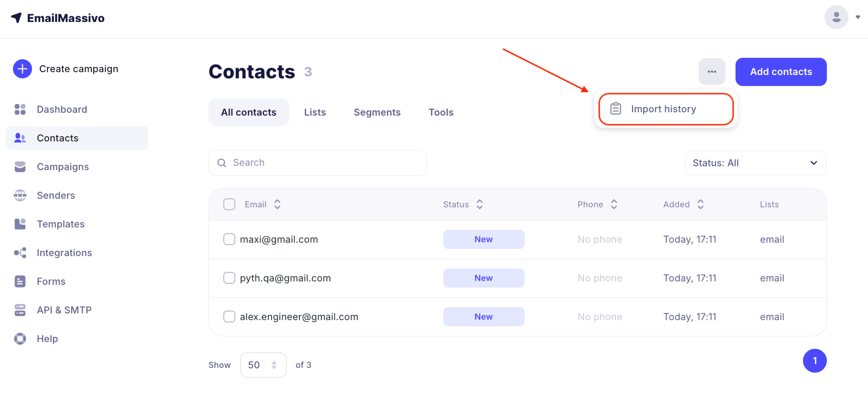Go to page 1 pagination button
This screenshot has width=868, height=408.
tap(814, 361)
